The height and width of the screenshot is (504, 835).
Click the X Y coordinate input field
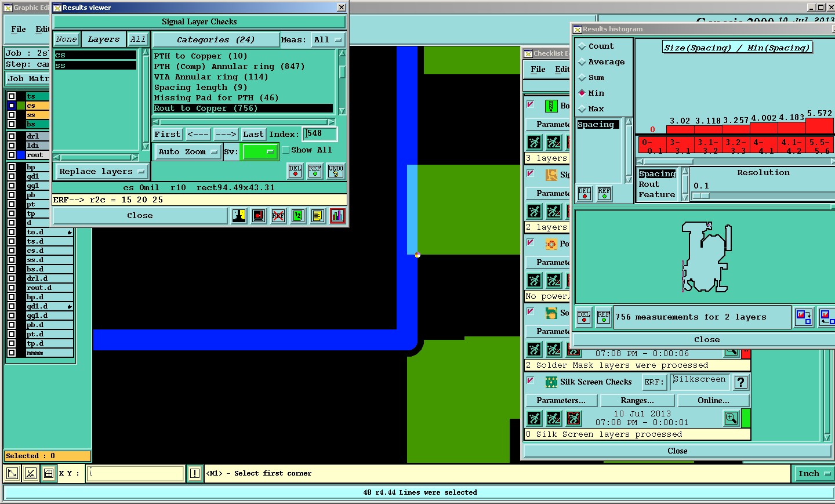[x=136, y=473]
